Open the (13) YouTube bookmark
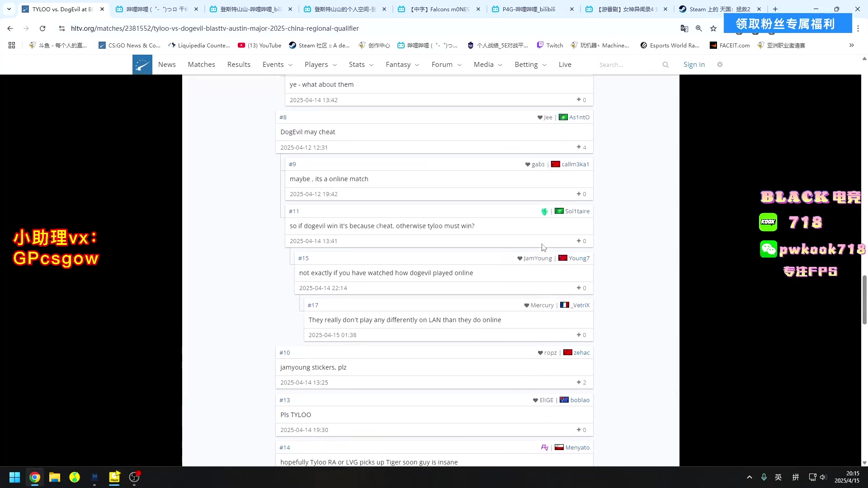The width and height of the screenshot is (868, 488). (259, 45)
